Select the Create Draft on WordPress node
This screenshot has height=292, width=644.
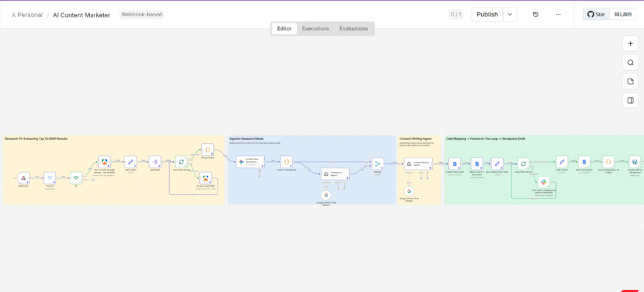coord(634,163)
